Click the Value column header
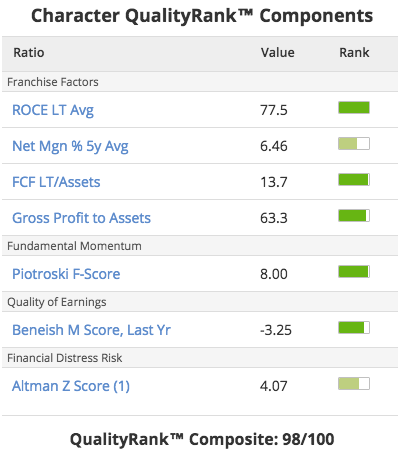Image resolution: width=398 pixels, height=457 pixels. click(x=278, y=53)
